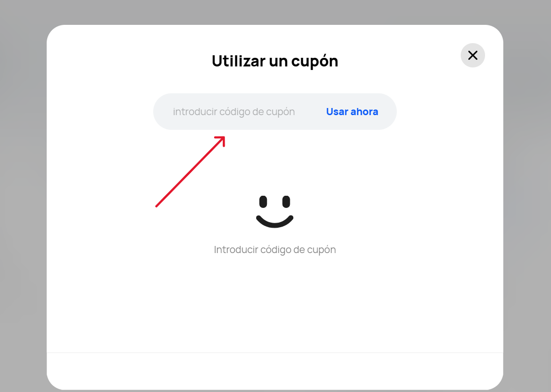Click the dimmed backdrop right of dialog
Image resolution: width=551 pixels, height=392 pixels.
[x=528, y=203]
